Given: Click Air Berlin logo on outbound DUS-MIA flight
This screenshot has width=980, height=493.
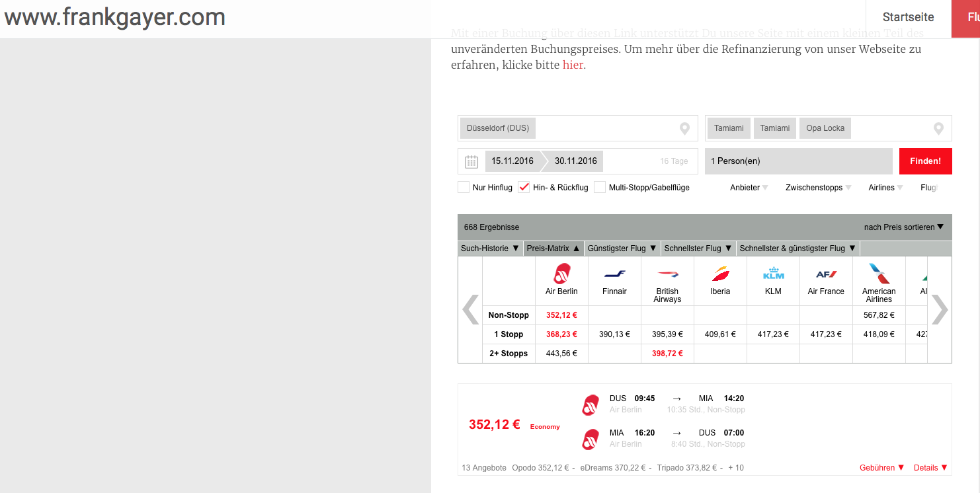Looking at the screenshot, I should (591, 404).
